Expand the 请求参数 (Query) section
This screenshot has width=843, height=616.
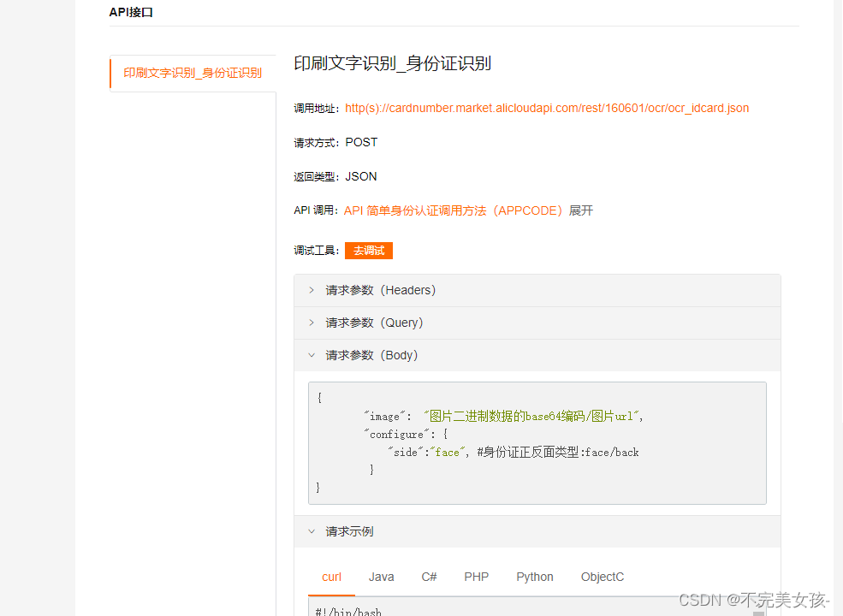pos(537,323)
